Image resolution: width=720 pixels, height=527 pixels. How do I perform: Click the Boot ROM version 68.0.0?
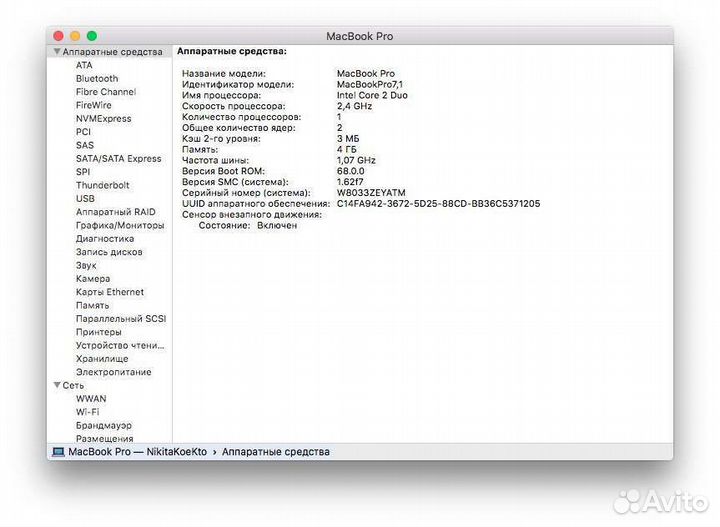tap(350, 171)
